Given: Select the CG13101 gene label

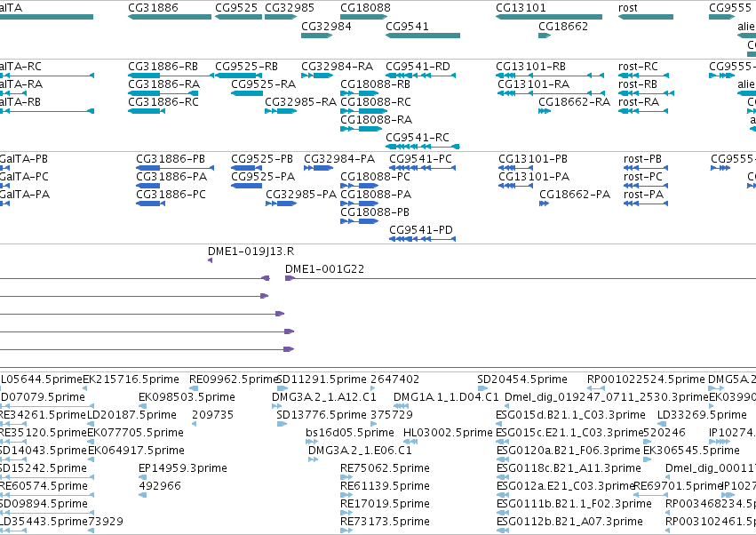Looking at the screenshot, I should point(521,8).
